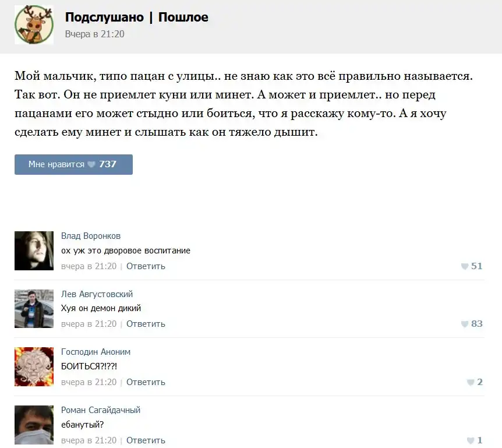Image resolution: width=502 pixels, height=448 pixels.
Task: Open Лев Августовский's profile name
Action: point(97,294)
